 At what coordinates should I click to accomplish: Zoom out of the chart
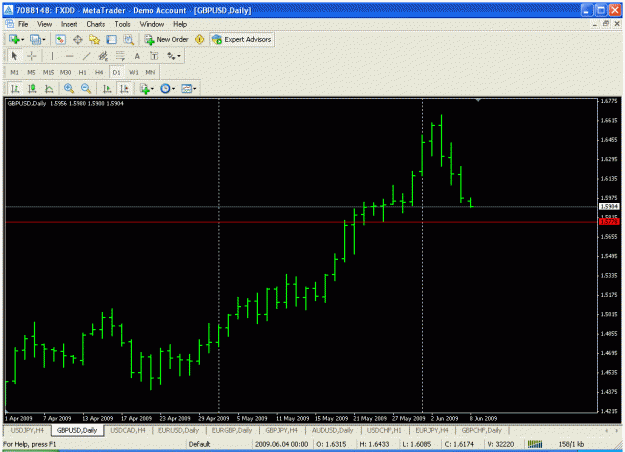pyautogui.click(x=86, y=88)
